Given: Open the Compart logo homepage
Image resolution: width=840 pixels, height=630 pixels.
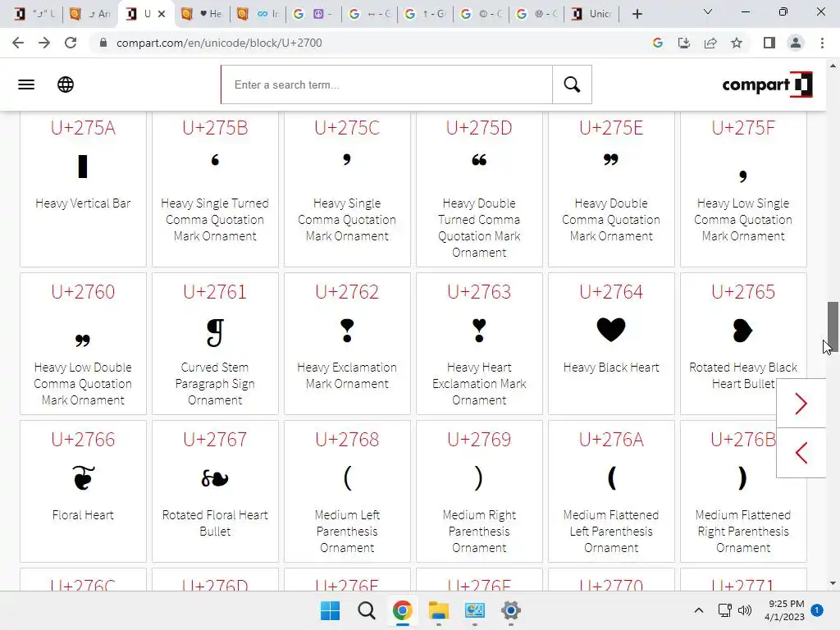Looking at the screenshot, I should (767, 84).
